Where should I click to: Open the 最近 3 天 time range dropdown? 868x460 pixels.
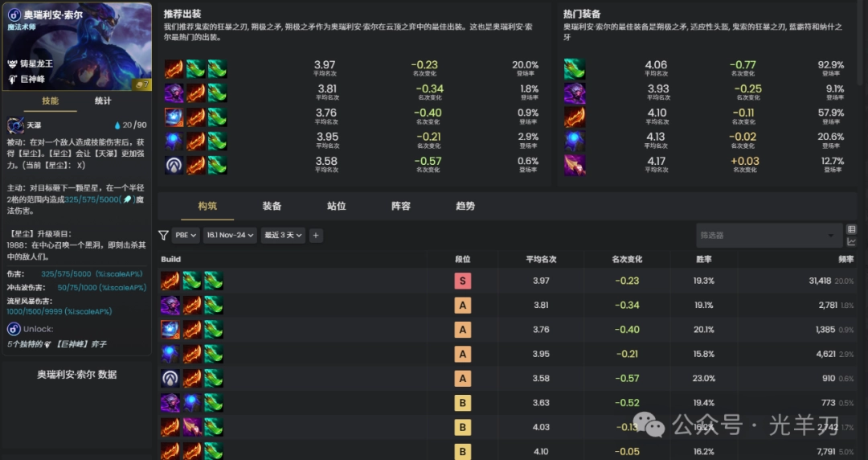[283, 236]
